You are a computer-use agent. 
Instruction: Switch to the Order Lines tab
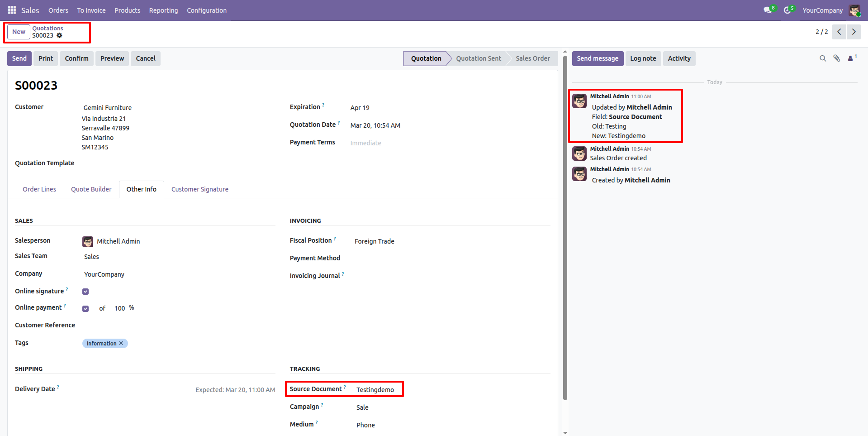coord(39,189)
